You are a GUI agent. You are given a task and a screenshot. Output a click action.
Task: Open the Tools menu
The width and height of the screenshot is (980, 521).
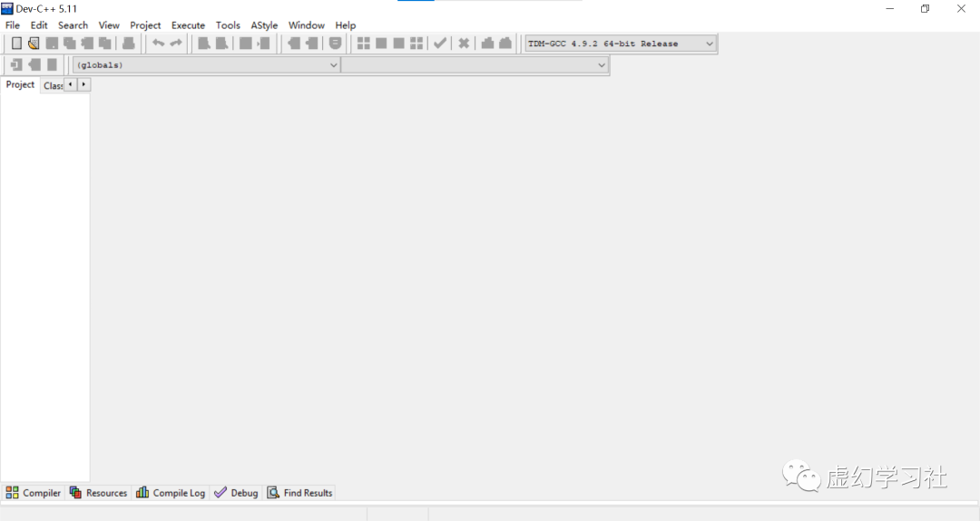(228, 25)
